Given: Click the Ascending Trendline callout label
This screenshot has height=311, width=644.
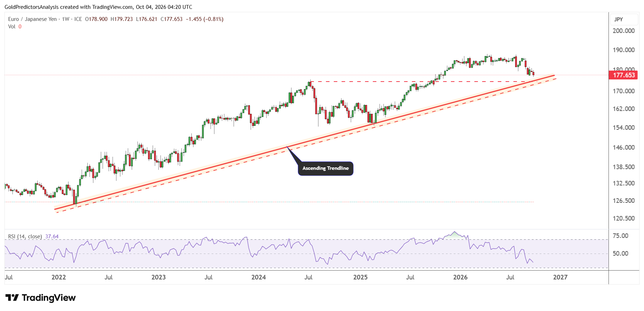Looking at the screenshot, I should 326,168.
